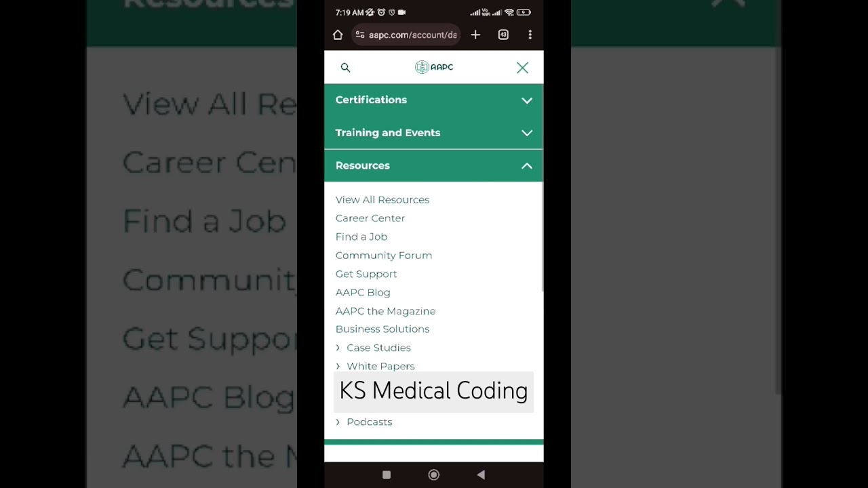Click the arrow beside Podcasts
Viewport: 868px width, 488px height.
tap(338, 422)
